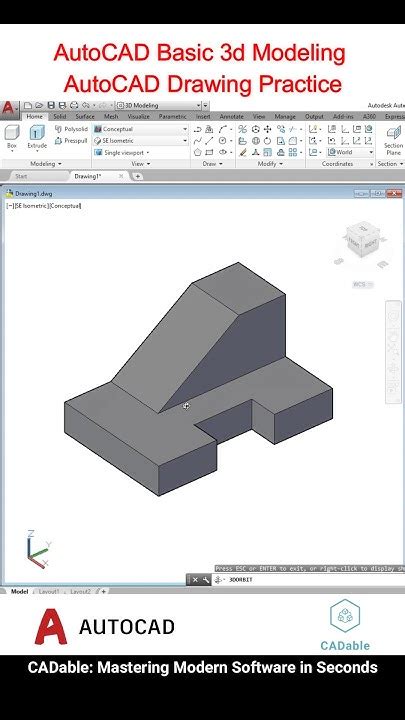
Task: Click the New drawing icon in quick access
Action: tap(28, 106)
